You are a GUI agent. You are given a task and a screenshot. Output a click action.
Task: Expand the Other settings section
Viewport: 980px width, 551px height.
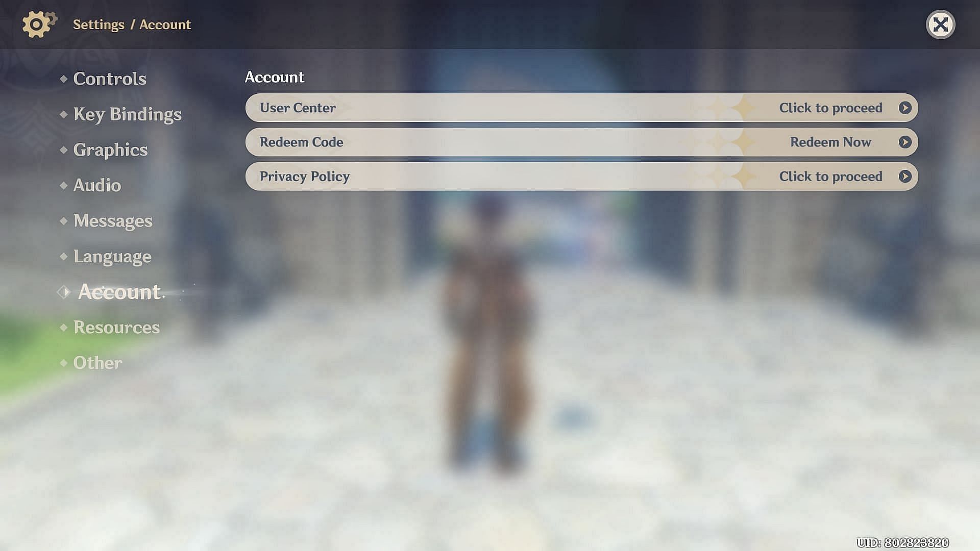click(x=97, y=362)
